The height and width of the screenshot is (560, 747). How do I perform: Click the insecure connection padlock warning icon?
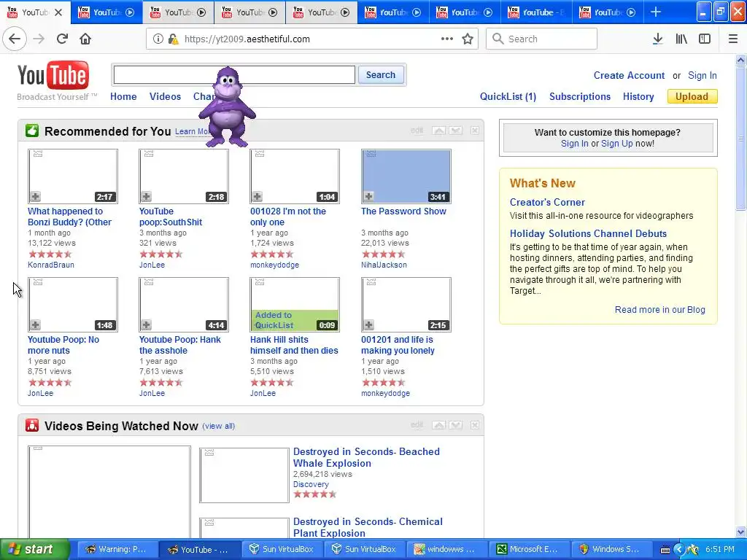point(174,39)
